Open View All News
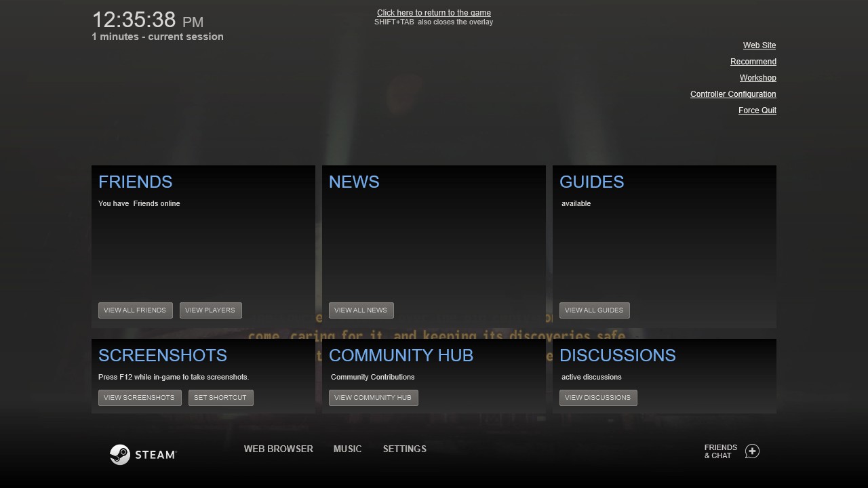868x488 pixels. pyautogui.click(x=361, y=310)
